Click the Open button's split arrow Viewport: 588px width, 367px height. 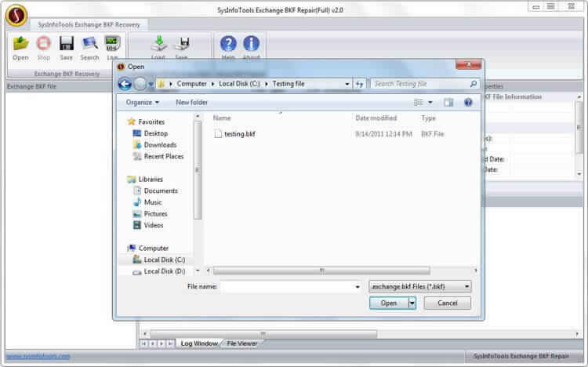(x=412, y=303)
